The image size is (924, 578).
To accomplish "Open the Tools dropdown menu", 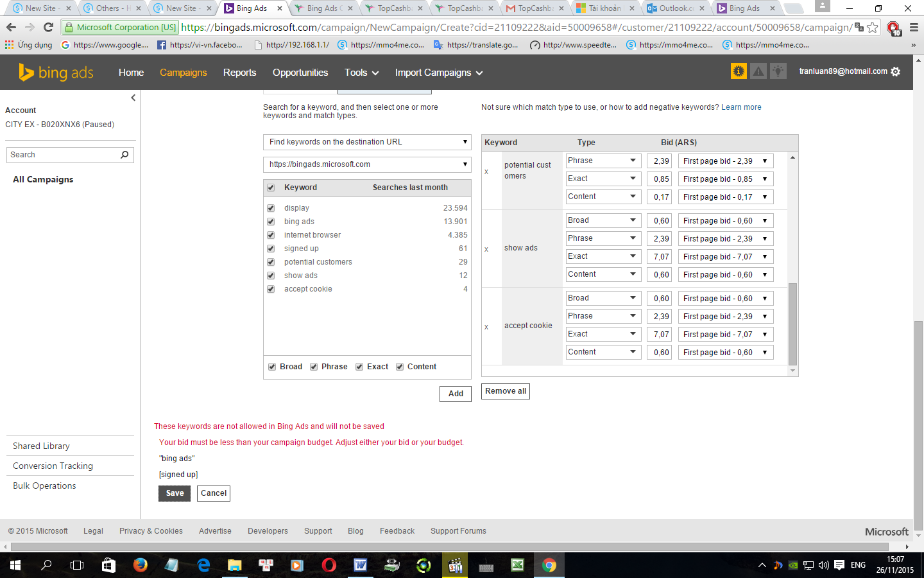I will tap(361, 73).
